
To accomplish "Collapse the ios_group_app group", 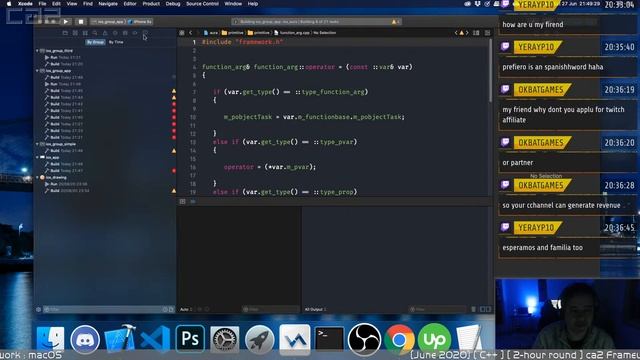I will click(x=37, y=71).
